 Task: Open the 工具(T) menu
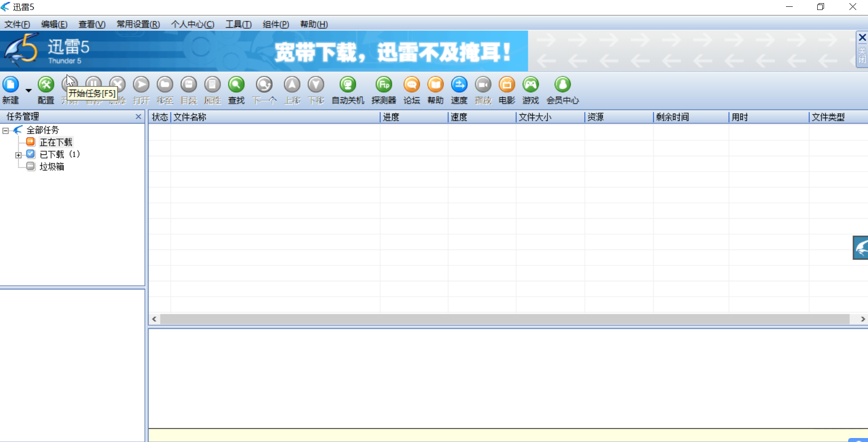pyautogui.click(x=238, y=24)
